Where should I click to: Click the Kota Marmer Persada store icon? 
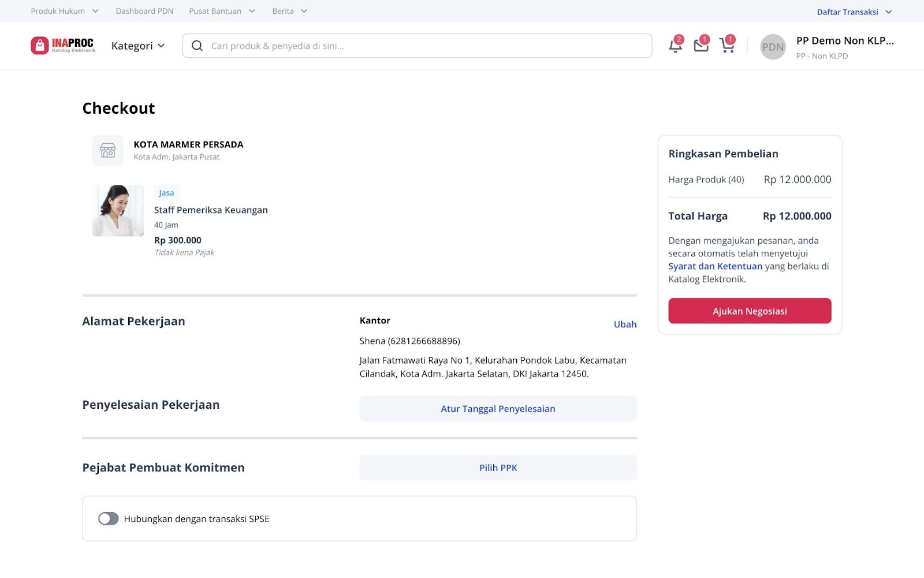(x=107, y=150)
